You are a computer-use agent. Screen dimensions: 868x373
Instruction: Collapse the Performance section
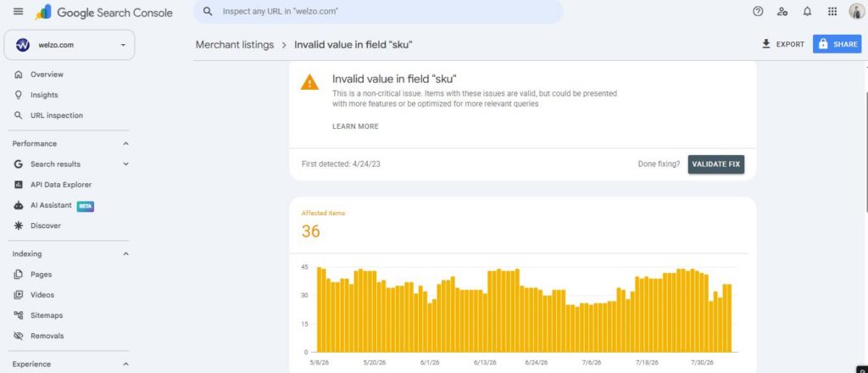coord(125,143)
